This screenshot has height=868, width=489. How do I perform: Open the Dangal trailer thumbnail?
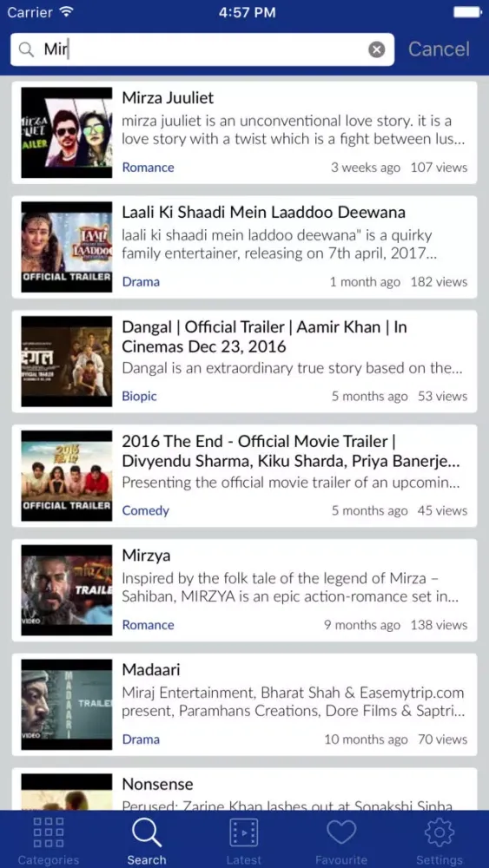(x=67, y=361)
